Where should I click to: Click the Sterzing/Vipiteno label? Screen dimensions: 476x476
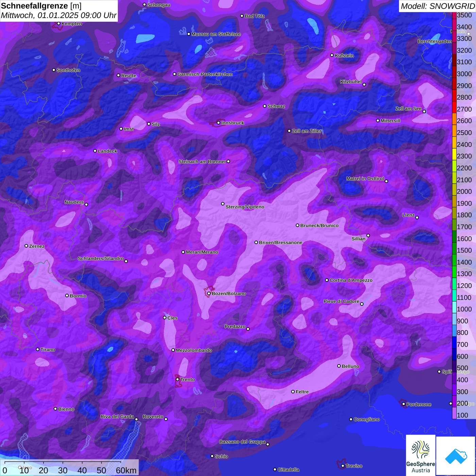coord(245,207)
